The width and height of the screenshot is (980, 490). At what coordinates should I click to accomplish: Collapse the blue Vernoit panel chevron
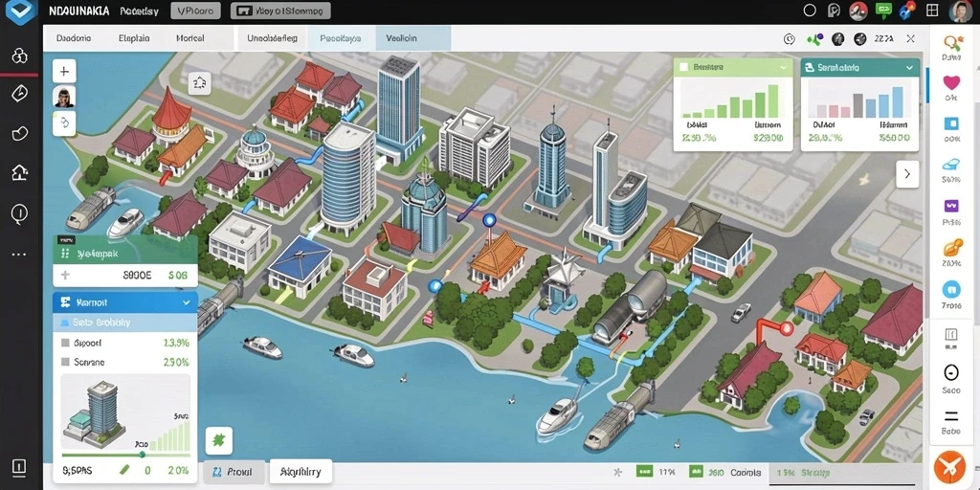coord(187,302)
